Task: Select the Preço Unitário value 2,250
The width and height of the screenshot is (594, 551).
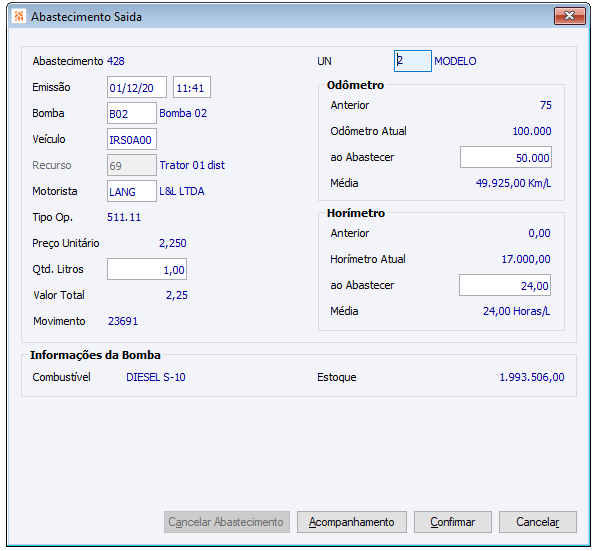Action: click(173, 243)
